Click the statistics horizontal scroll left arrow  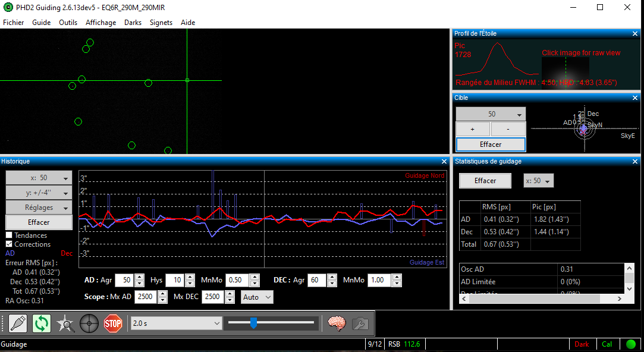click(x=464, y=298)
